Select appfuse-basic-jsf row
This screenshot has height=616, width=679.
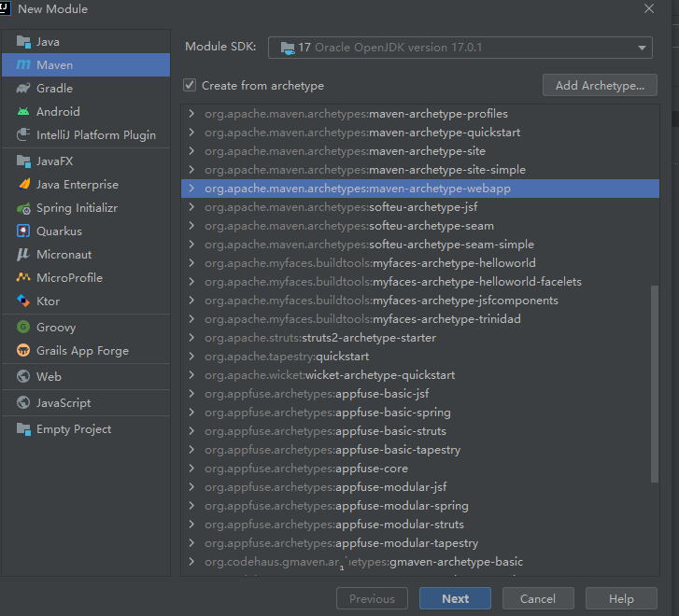click(x=420, y=394)
